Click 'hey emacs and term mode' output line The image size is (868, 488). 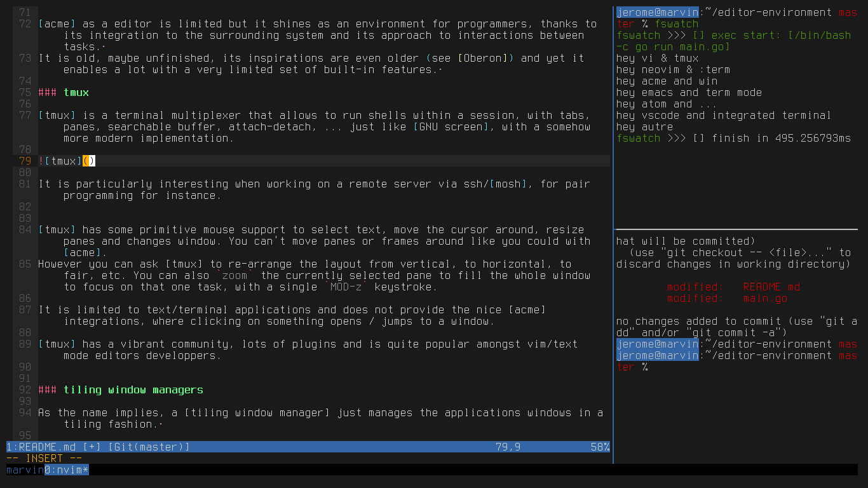(689, 92)
